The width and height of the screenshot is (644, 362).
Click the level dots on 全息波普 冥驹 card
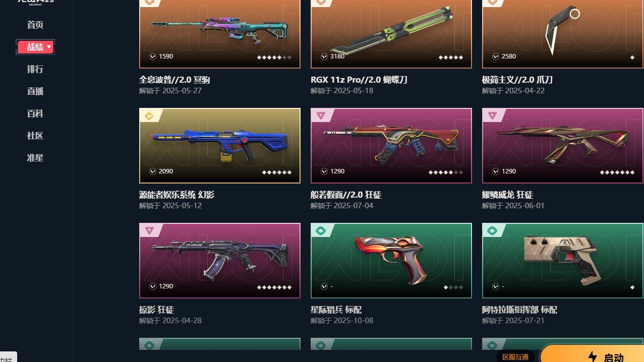point(274,57)
